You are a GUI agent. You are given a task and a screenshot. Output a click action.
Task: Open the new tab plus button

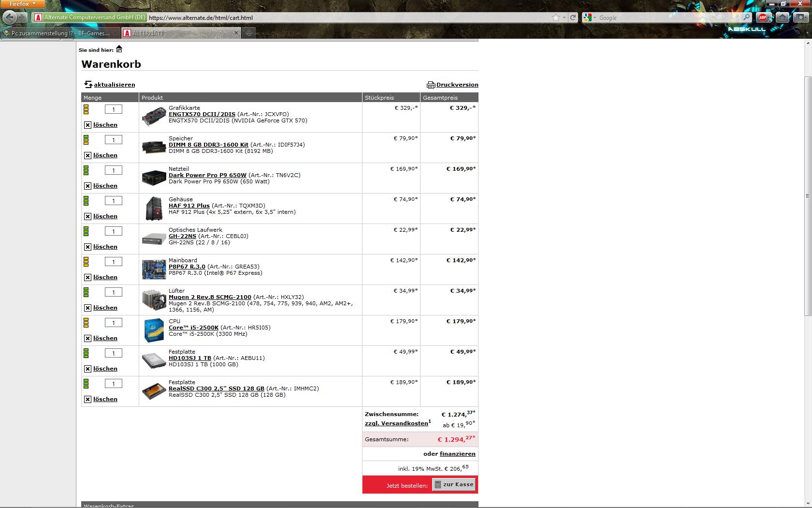click(248, 33)
